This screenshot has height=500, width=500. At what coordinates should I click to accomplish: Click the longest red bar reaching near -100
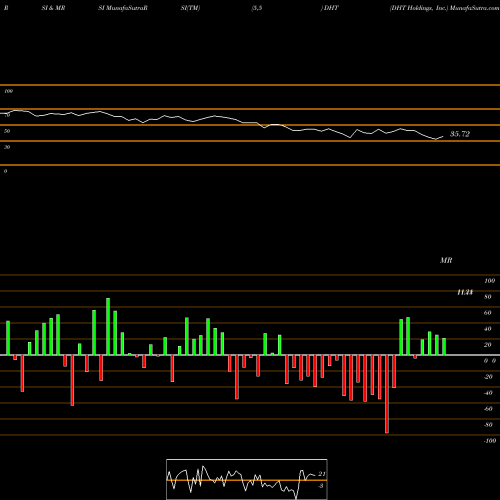(387, 394)
